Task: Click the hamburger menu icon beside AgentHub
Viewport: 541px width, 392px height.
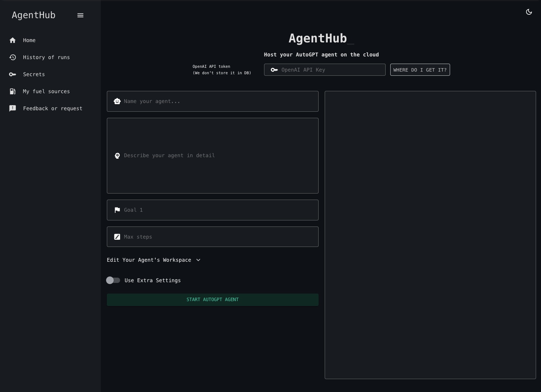Action: 80,16
